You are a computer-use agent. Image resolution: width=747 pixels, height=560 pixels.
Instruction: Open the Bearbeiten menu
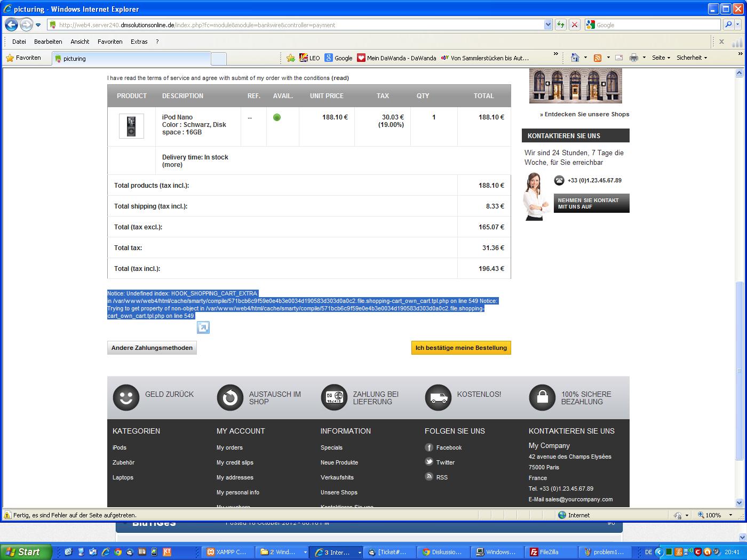pos(48,42)
